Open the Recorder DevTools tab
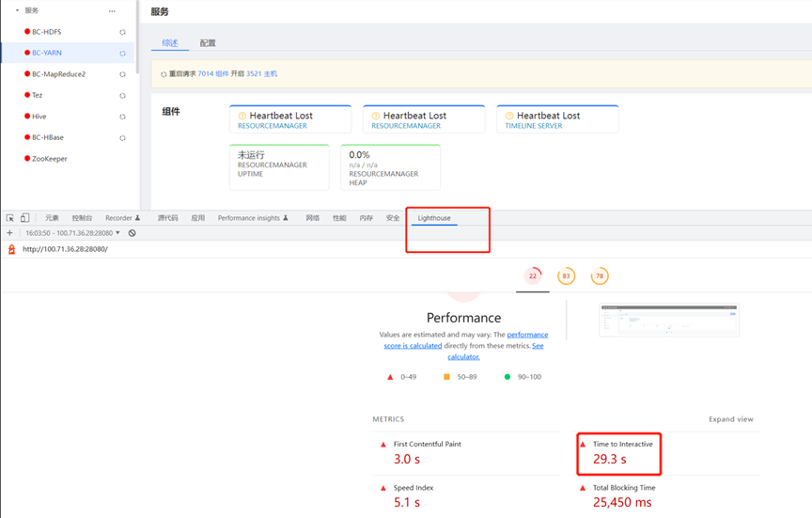812x518 pixels. [x=123, y=218]
